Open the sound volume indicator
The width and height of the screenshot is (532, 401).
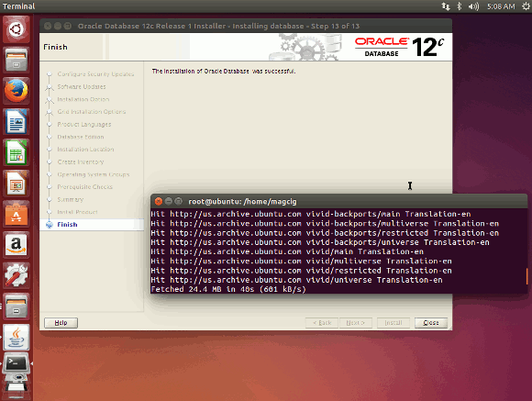(473, 6)
